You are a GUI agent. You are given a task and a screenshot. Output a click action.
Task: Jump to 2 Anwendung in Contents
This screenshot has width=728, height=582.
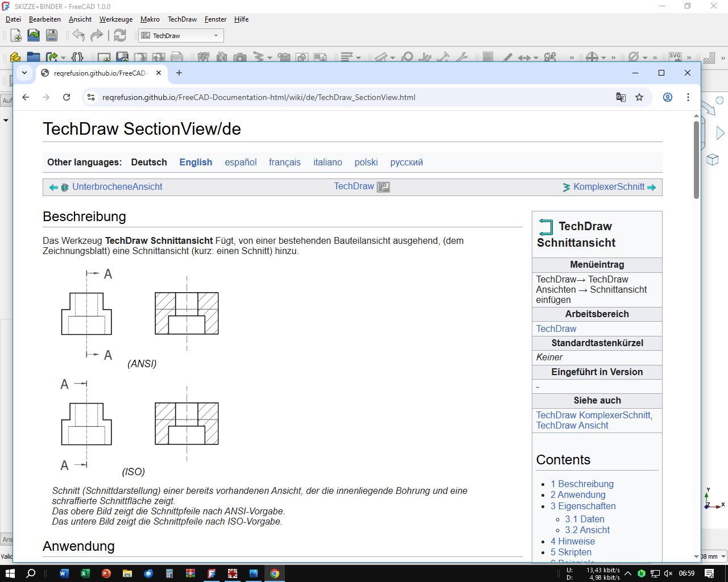(x=578, y=494)
